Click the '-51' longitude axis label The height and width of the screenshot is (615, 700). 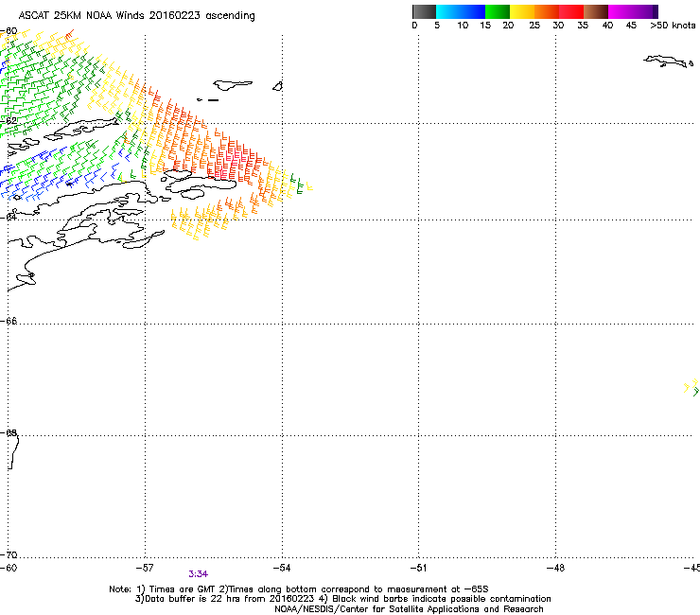click(x=419, y=568)
